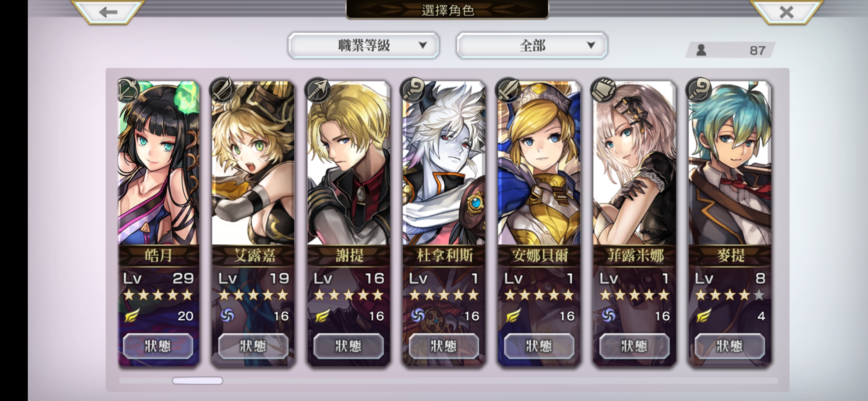Open 狀態 status for 皓月
Viewport: 868px width, 401px height.
tap(158, 346)
